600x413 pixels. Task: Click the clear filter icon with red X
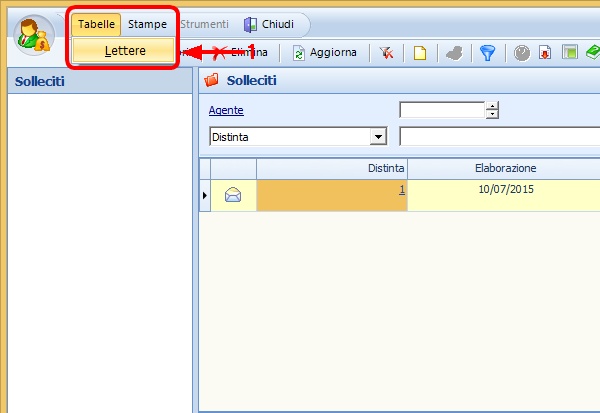point(386,52)
